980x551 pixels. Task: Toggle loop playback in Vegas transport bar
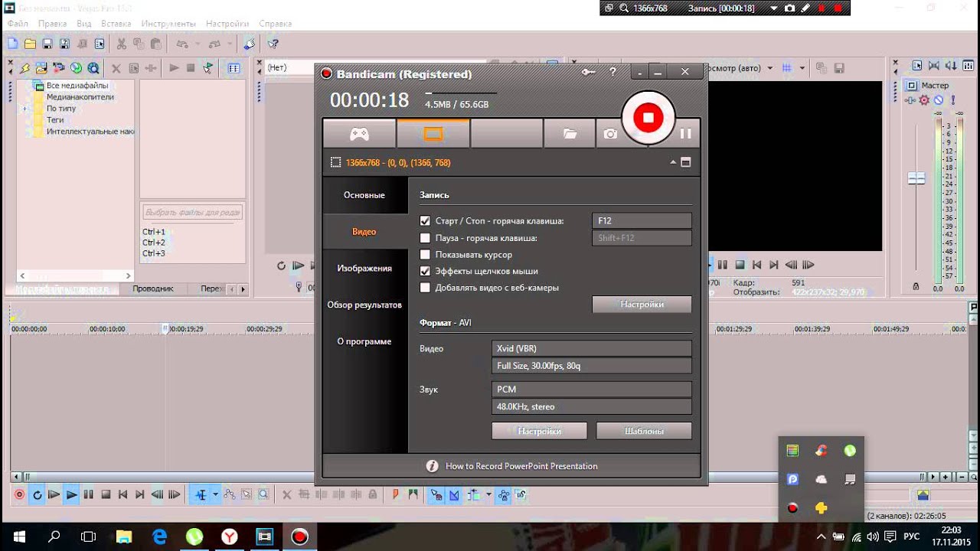pos(37,495)
